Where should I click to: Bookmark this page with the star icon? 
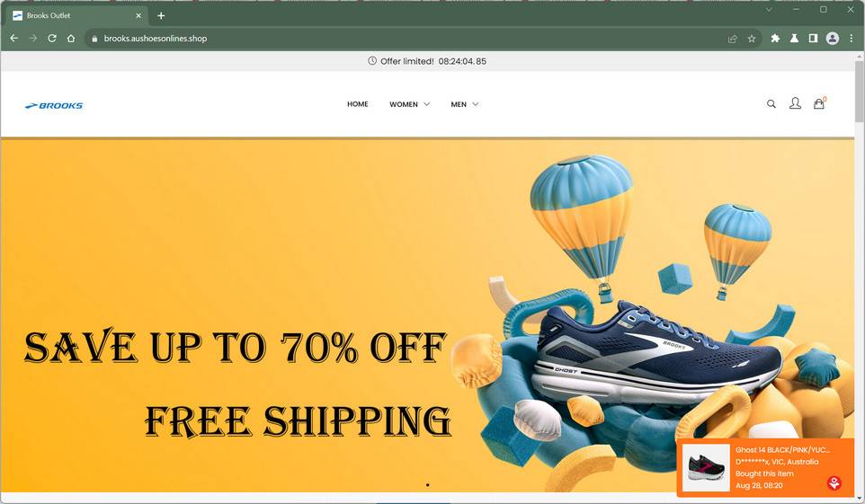pyautogui.click(x=752, y=39)
